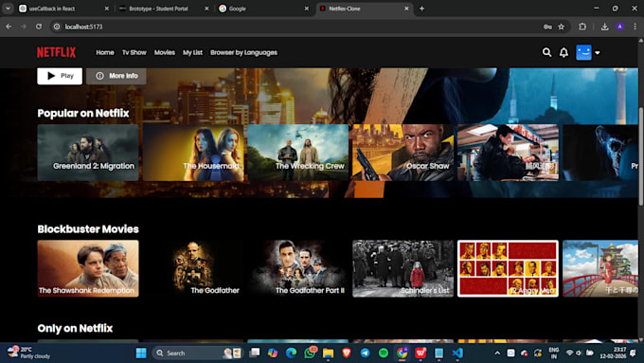Reload the current page
This screenshot has height=363, width=644.
tap(39, 27)
